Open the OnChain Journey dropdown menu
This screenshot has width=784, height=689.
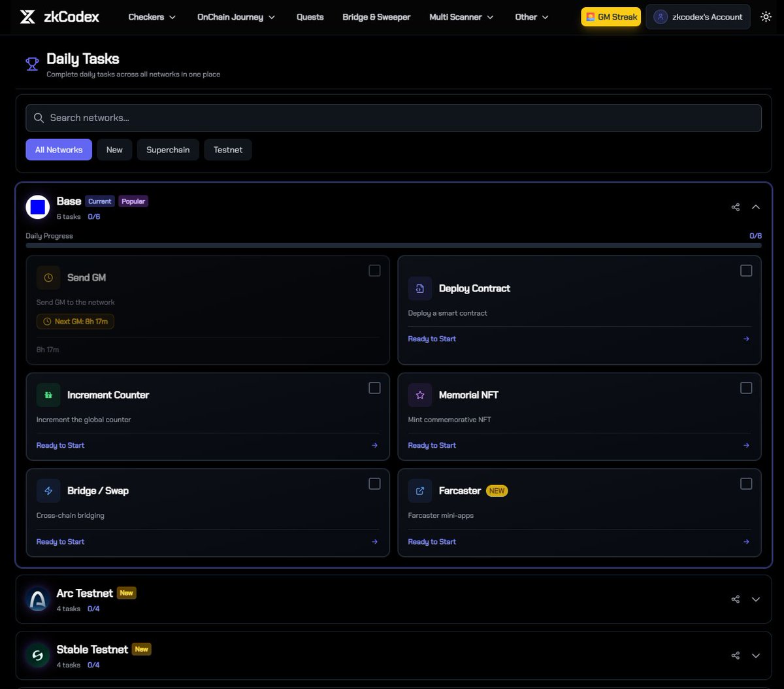(236, 17)
